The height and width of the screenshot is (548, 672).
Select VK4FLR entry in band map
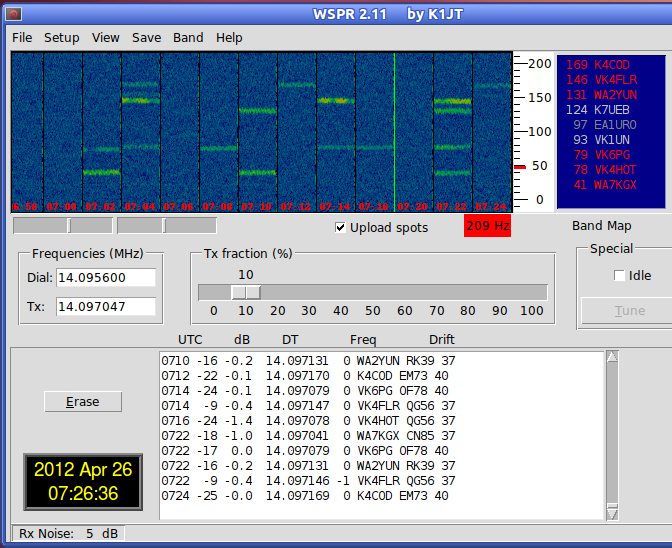click(601, 80)
